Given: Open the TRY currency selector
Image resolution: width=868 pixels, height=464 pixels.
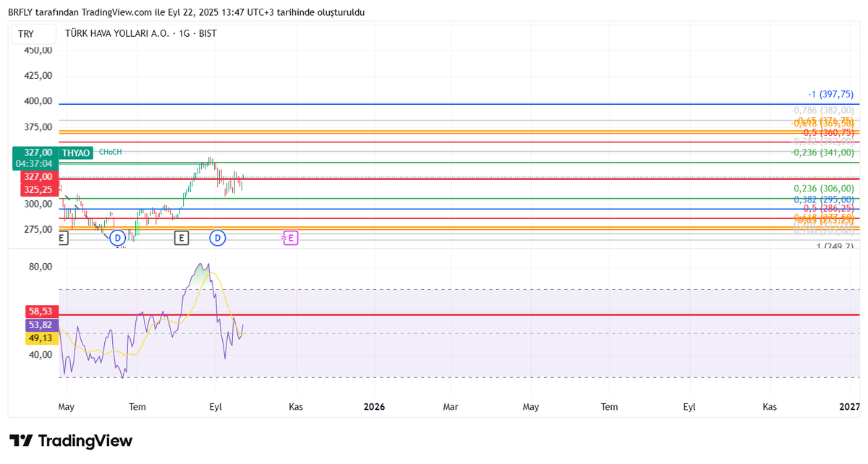Looking at the screenshot, I should (x=25, y=33).
